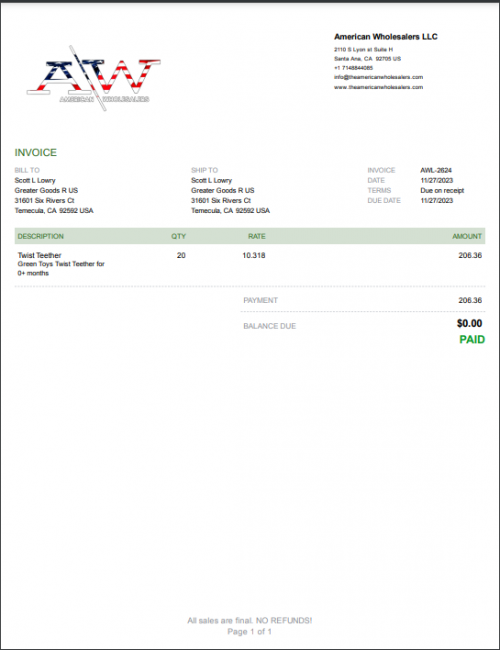Click the green INVOICE heading
The height and width of the screenshot is (650, 500).
pyautogui.click(x=36, y=153)
